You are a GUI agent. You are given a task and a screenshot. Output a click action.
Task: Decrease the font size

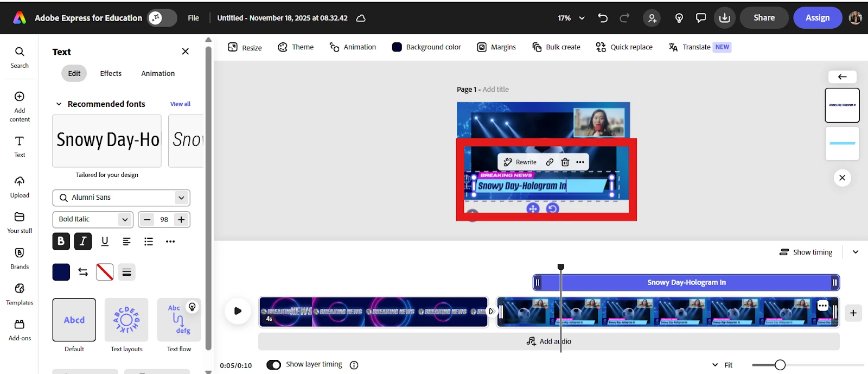click(x=147, y=219)
